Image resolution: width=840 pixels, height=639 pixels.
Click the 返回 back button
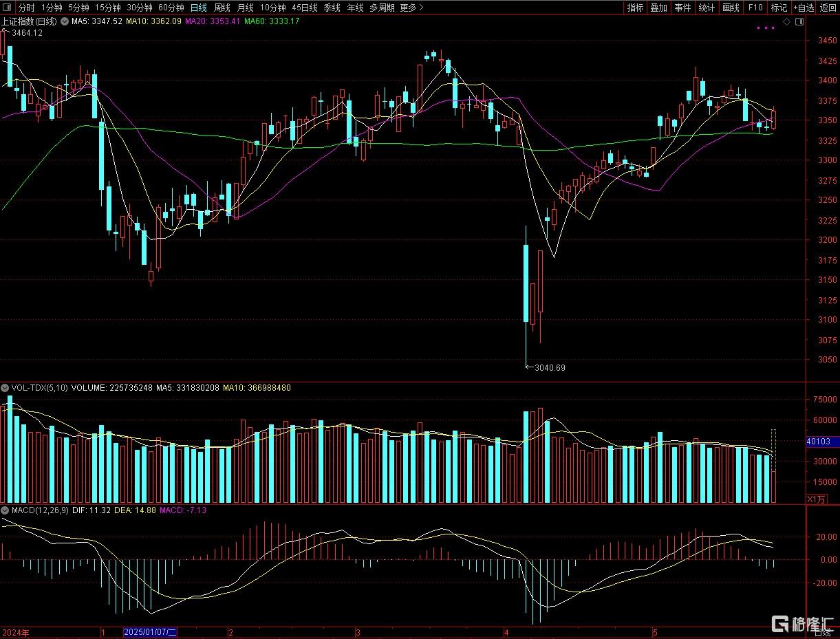pos(828,8)
